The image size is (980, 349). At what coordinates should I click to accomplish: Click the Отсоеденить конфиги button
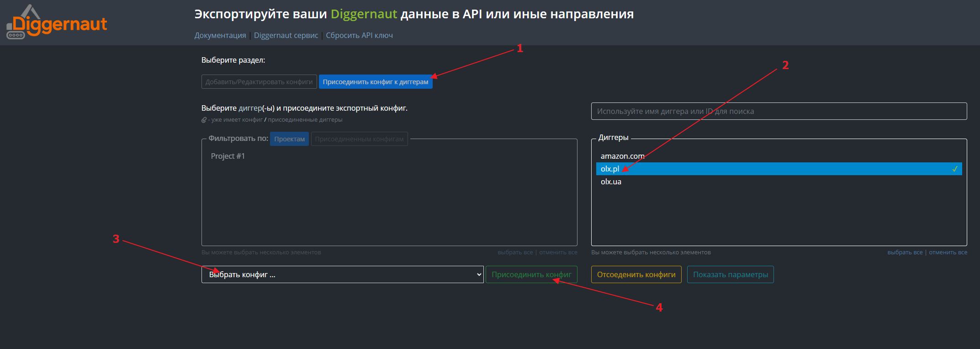pos(636,274)
